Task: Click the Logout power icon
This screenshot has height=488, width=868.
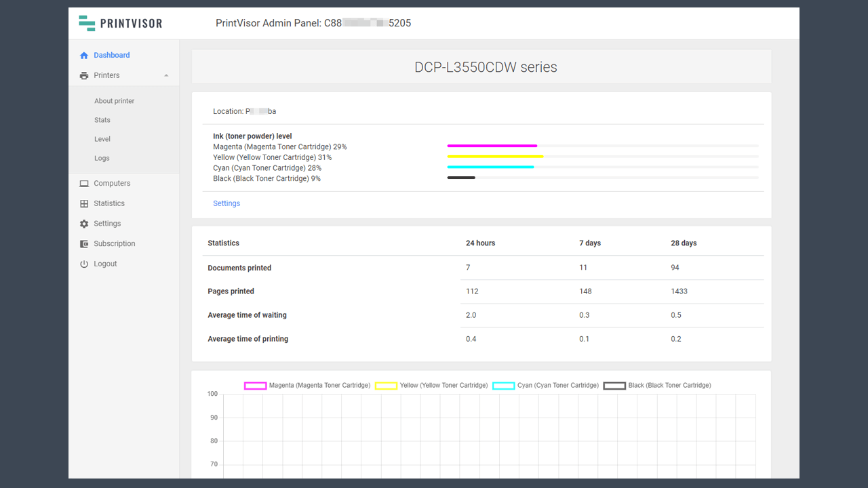Action: (x=84, y=264)
